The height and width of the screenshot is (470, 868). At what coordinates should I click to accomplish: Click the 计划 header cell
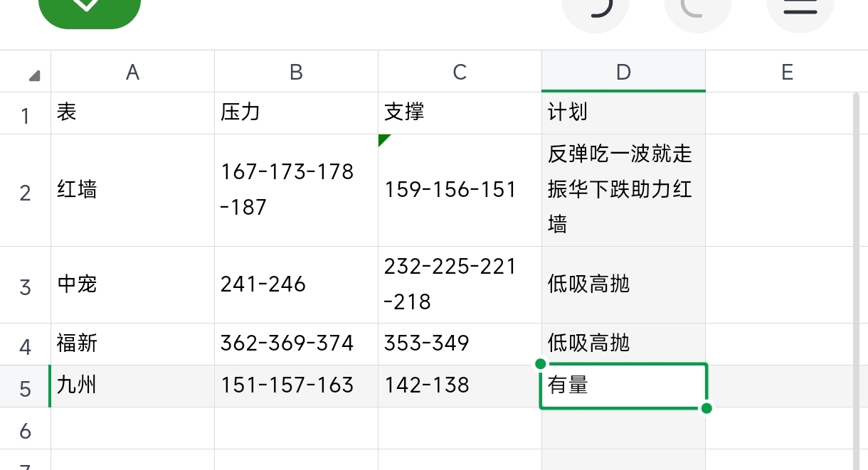pyautogui.click(x=623, y=113)
